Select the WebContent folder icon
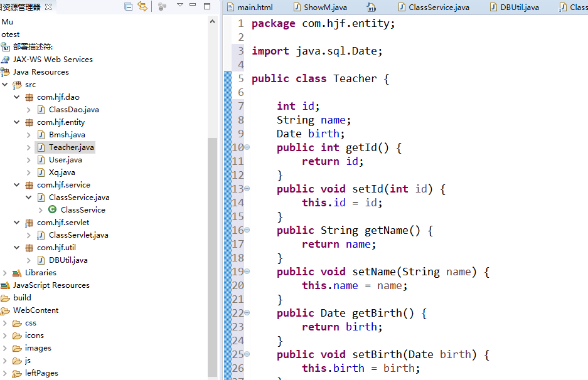Screen dimensions: 588x380 [5, 310]
